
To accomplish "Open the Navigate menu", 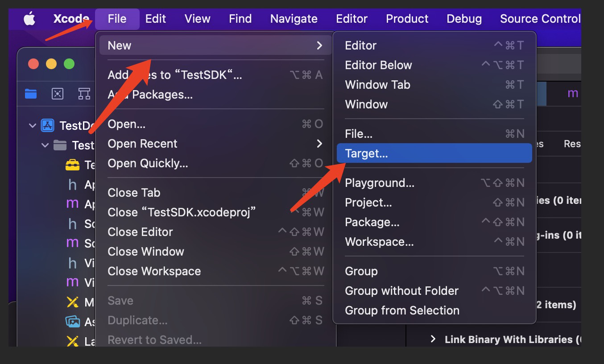I will click(x=294, y=19).
